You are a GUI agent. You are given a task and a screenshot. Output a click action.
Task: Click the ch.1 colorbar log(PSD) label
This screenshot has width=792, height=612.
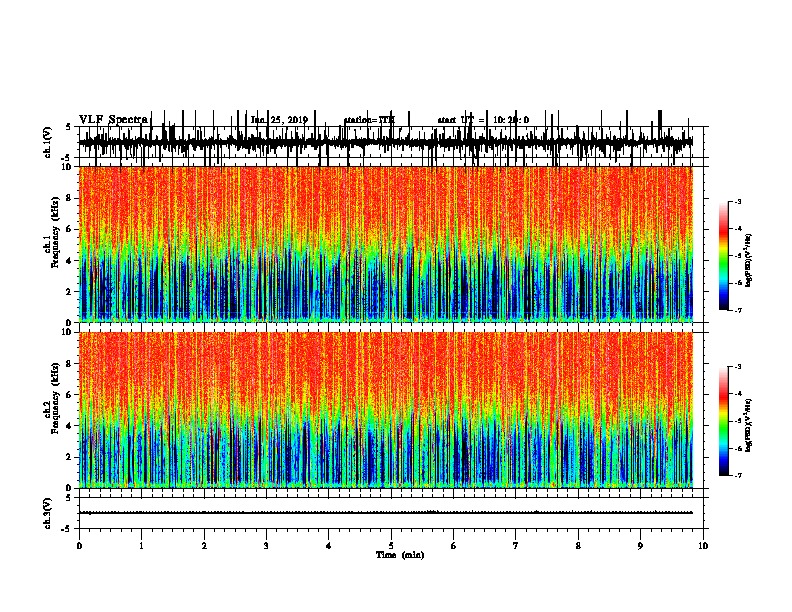(x=748, y=260)
